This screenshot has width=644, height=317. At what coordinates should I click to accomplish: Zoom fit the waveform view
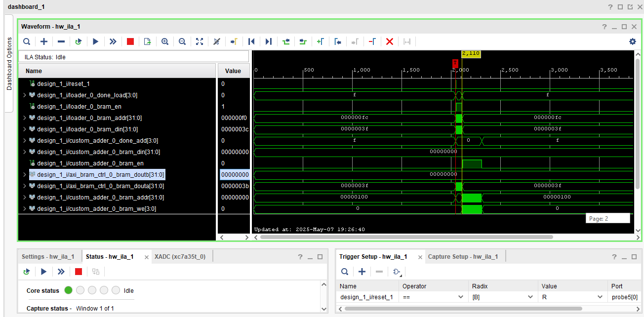(x=200, y=41)
